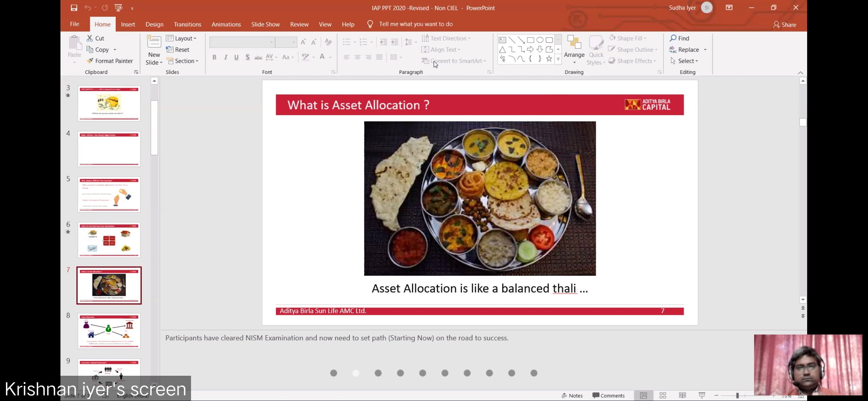
Task: Collapse the ribbon
Action: pyautogui.click(x=800, y=73)
